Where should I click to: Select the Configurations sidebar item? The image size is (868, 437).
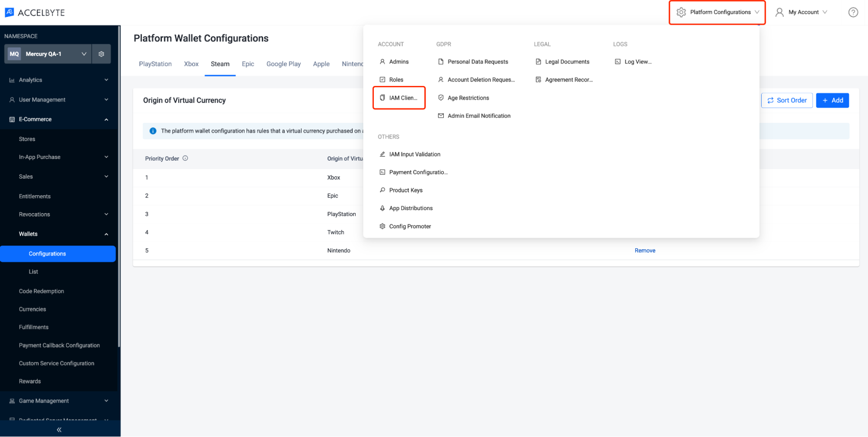point(58,254)
